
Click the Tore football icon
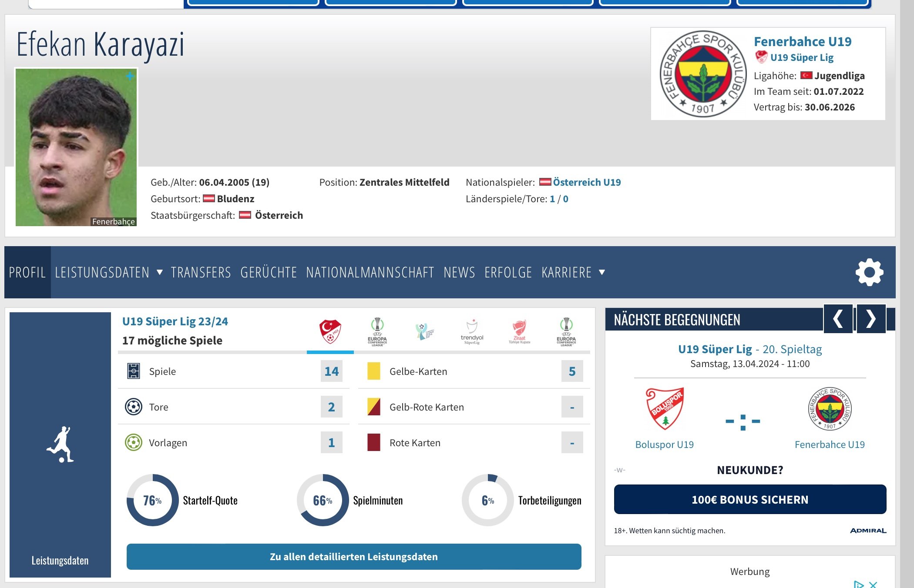[134, 407]
